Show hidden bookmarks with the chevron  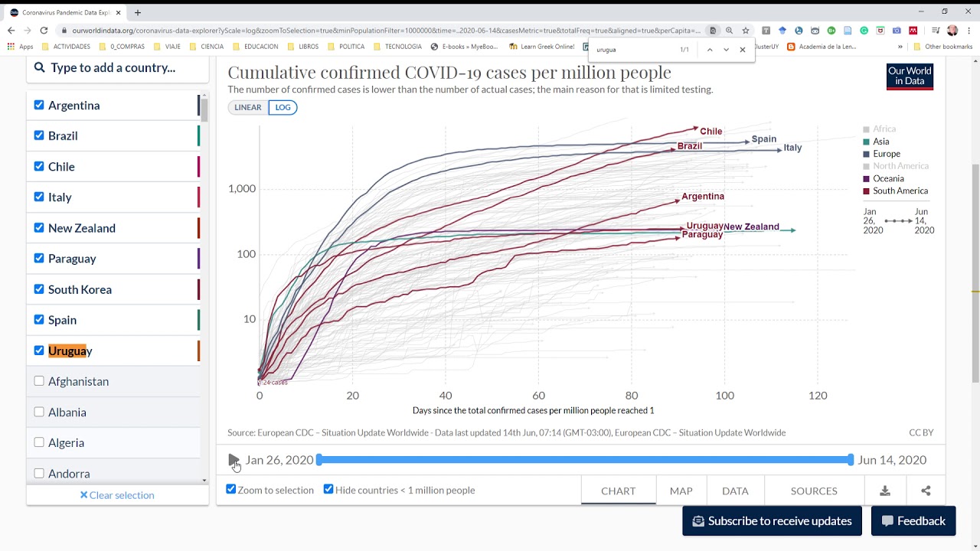pyautogui.click(x=900, y=47)
